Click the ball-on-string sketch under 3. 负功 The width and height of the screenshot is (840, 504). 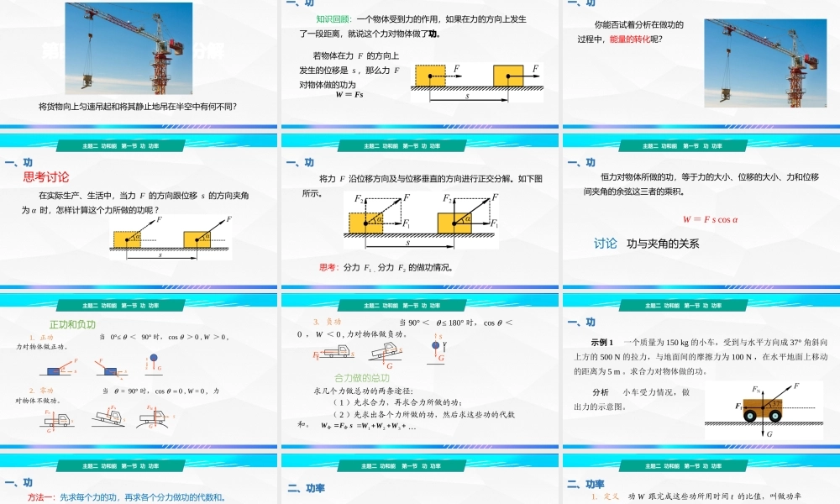438,349
